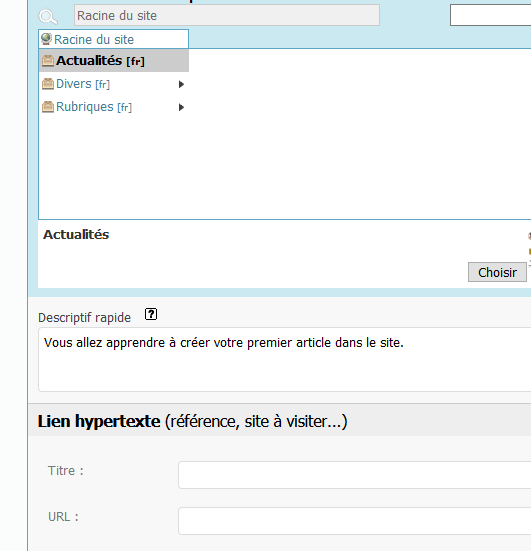Image resolution: width=531 pixels, height=551 pixels.
Task: Click the magnifying glass search icon
Action: point(48,17)
